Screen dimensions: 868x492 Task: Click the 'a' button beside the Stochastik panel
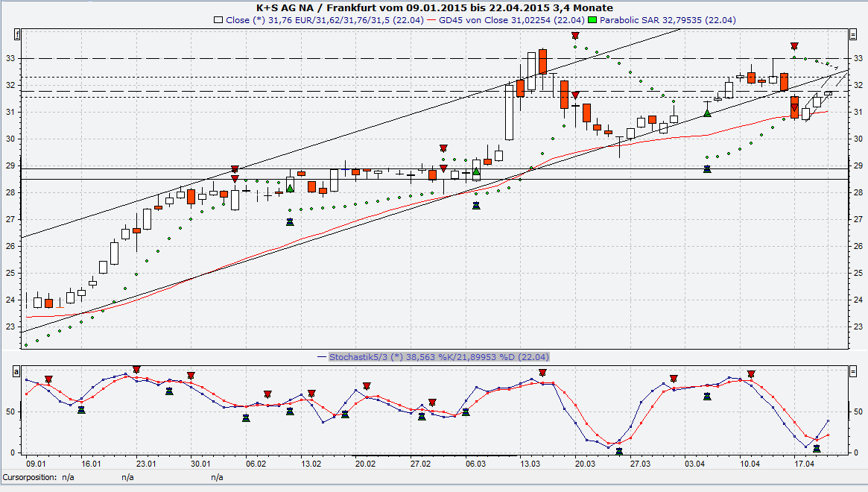(x=17, y=372)
